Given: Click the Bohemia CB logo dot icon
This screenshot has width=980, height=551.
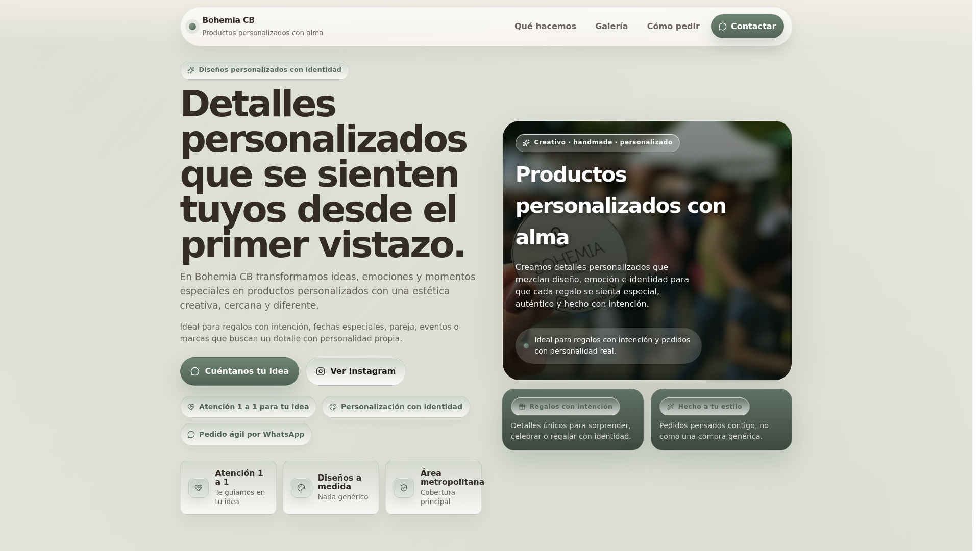Looking at the screenshot, I should [x=192, y=27].
